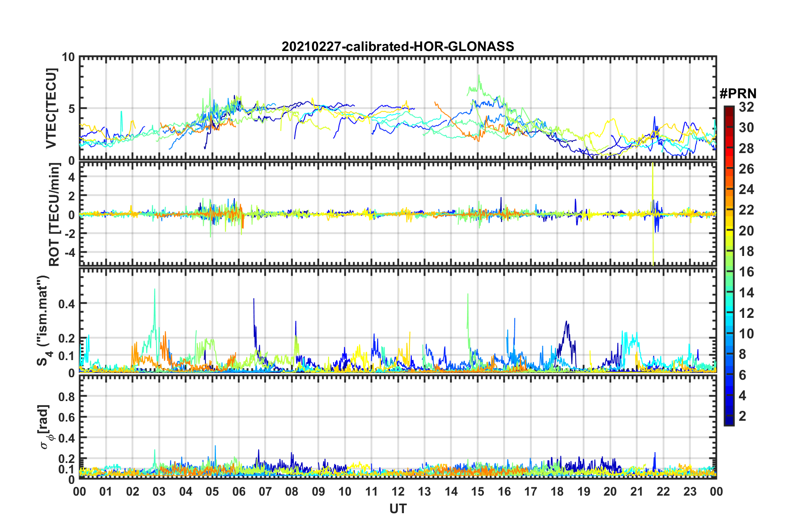Click the UT x-axis label
Viewport: 796px width, 532px height.
(x=398, y=509)
